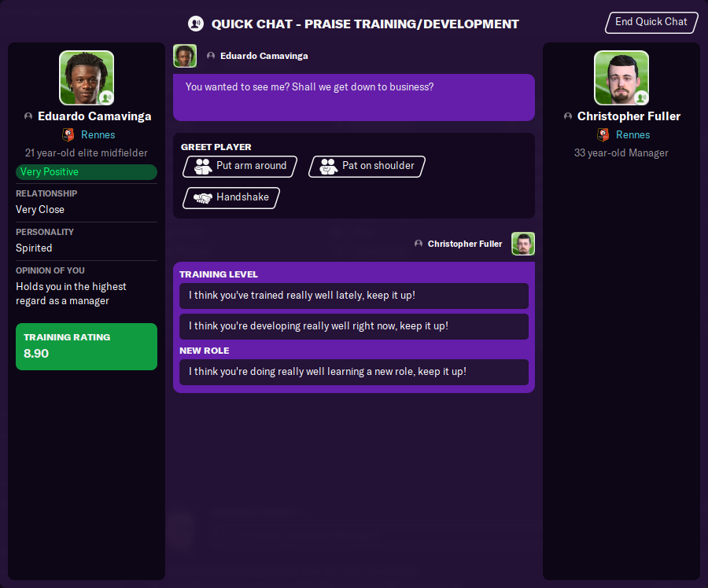Viewport: 708px width, 588px height.
Task: Click the green Training Rating 8.90 panel
Action: click(87, 347)
